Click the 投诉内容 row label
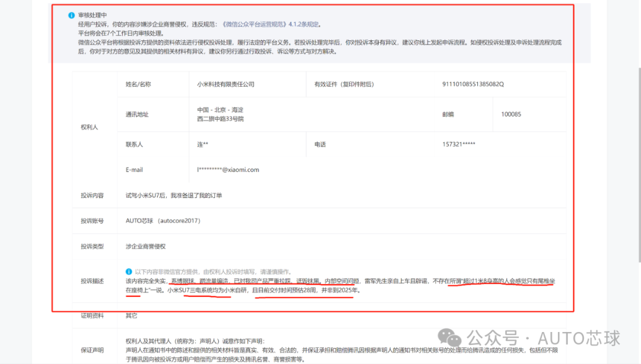This screenshot has width=641, height=364. coord(92,196)
